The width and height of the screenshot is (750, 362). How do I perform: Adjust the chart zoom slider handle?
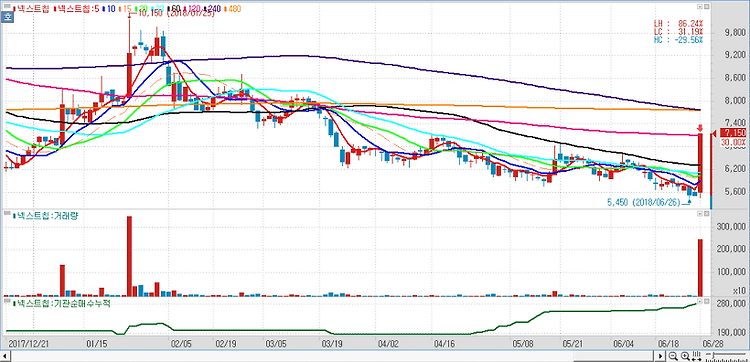click(713, 355)
